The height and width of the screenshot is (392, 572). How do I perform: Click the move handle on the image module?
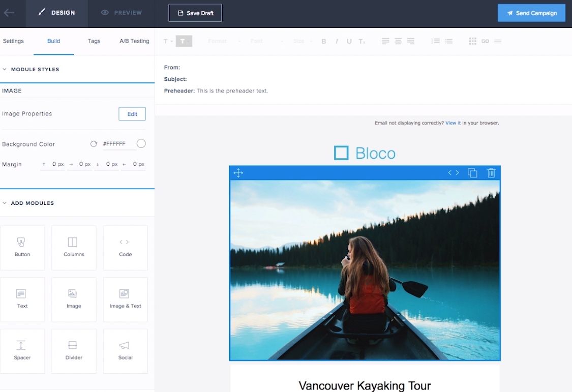tap(238, 173)
